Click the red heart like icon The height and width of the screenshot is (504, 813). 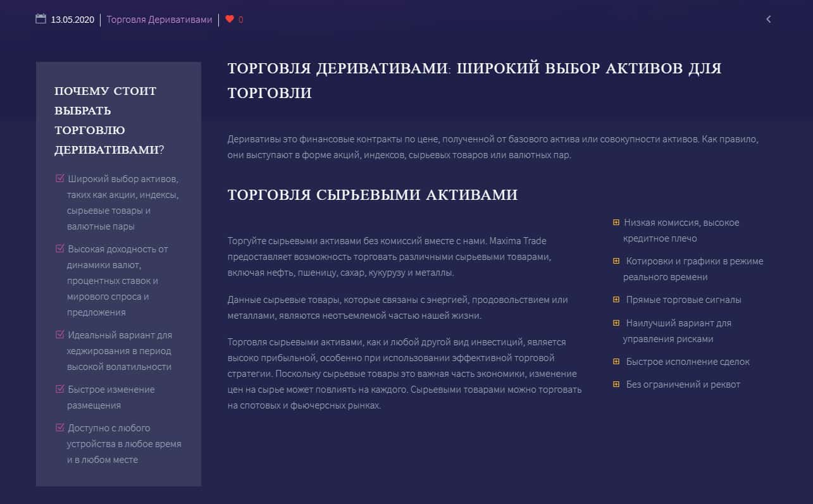(230, 19)
